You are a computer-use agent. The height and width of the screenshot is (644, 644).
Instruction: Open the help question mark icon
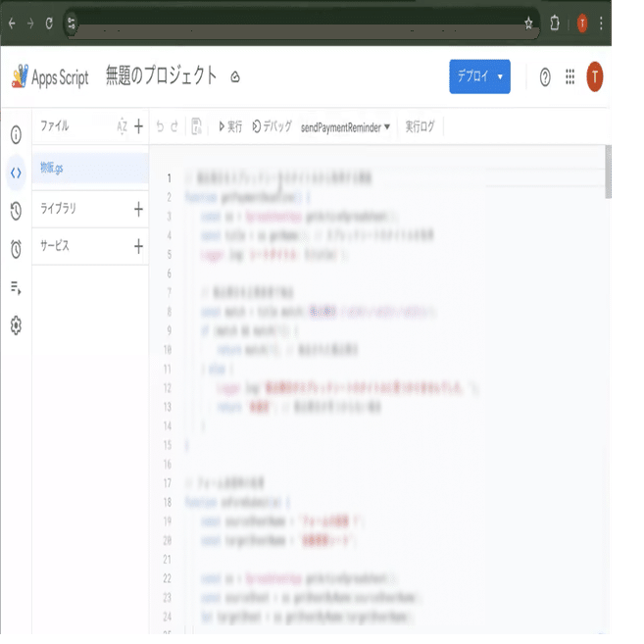coord(545,76)
